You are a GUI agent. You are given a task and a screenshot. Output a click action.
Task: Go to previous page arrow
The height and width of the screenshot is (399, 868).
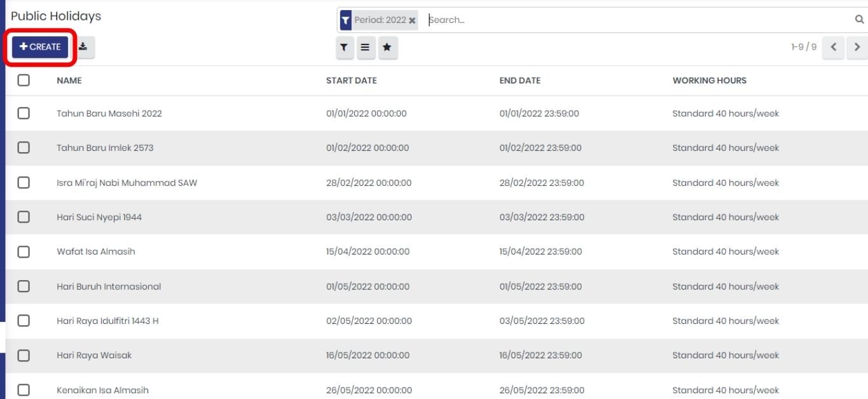click(x=834, y=47)
